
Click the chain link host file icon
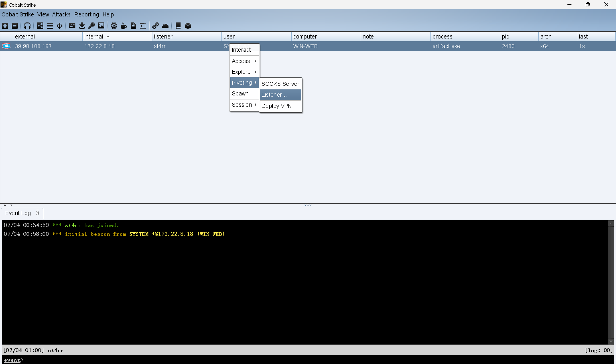point(155,26)
